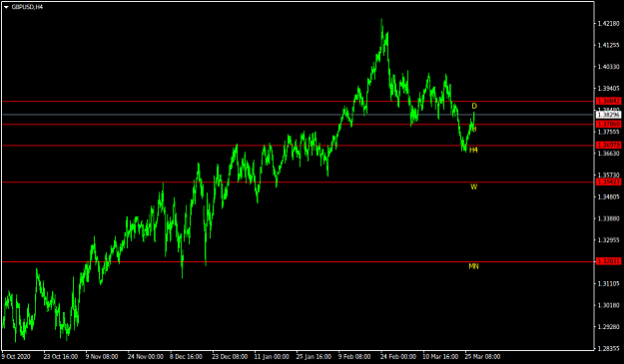The width and height of the screenshot is (624, 364).
Task: Click the 1.34805 price axis label
Action: 608,196
